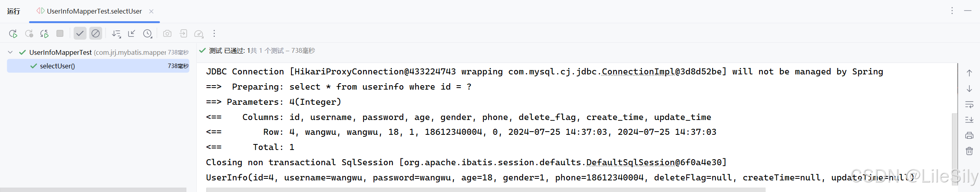Jump to end of console output
980x192 pixels.
[969, 120]
